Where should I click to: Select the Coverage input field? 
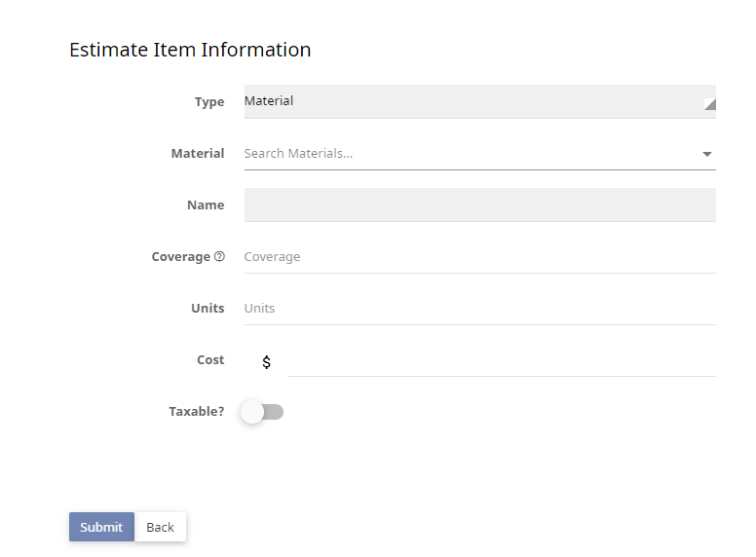479,257
